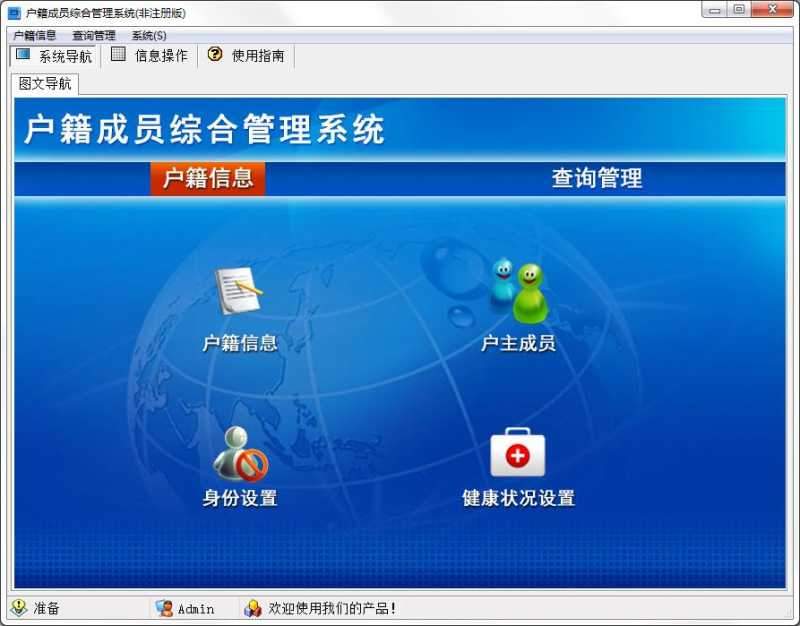Open the 系统(S) drop-down menu
The width and height of the screenshot is (800, 626).
(148, 34)
